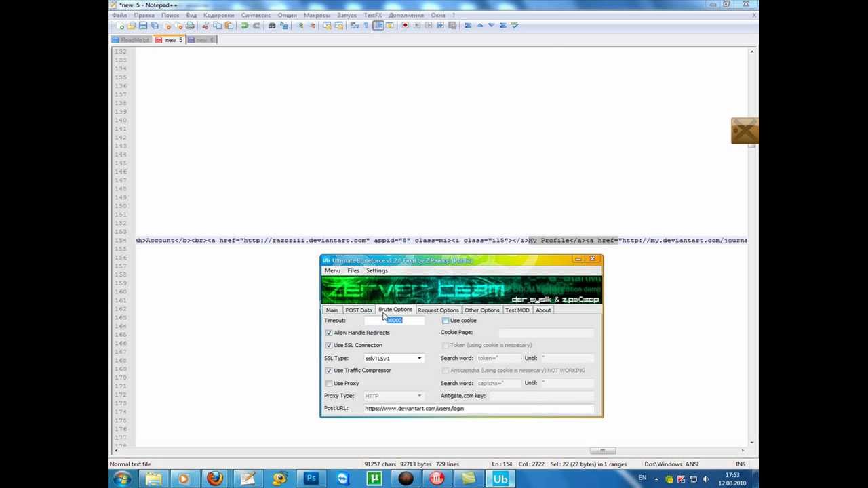Screen dimensions: 868x488
Task: Toggle the Word Wrap toolbar icon
Action: click(x=354, y=26)
